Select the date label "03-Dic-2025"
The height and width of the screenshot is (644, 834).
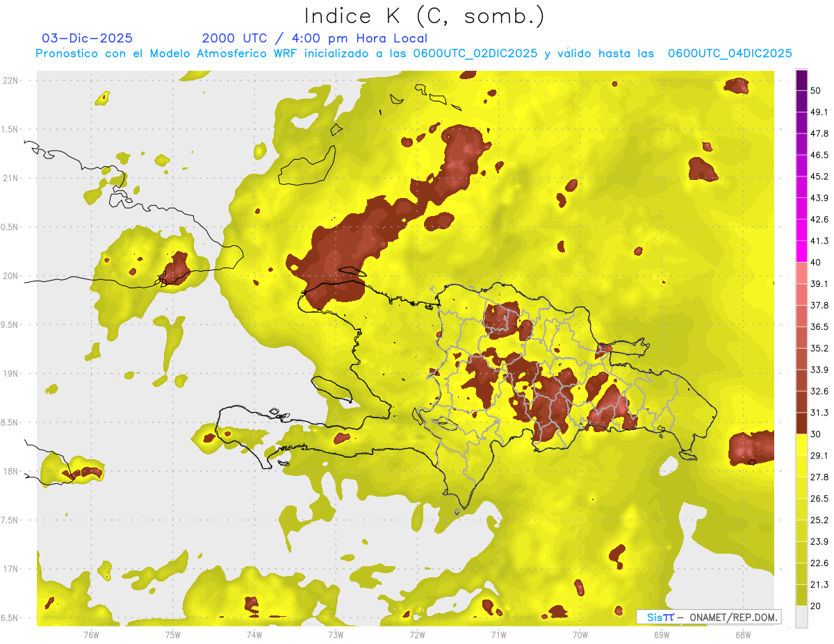88,38
